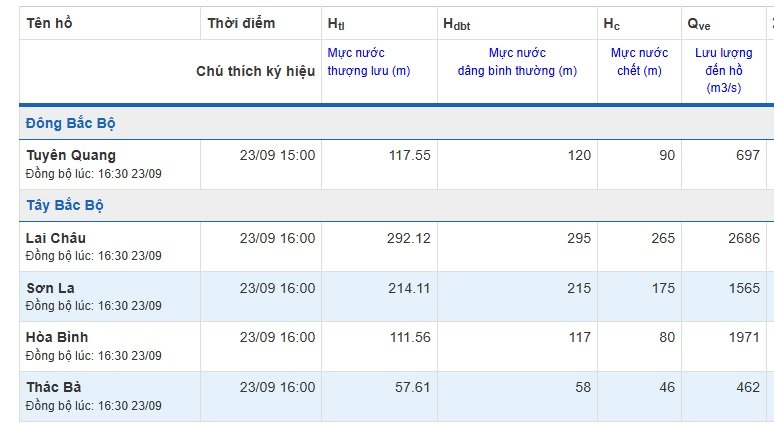Viewport: 774px width, 428px height.
Task: Open the "Mực nước dâng bình thường (m)" link
Action: click(517, 62)
